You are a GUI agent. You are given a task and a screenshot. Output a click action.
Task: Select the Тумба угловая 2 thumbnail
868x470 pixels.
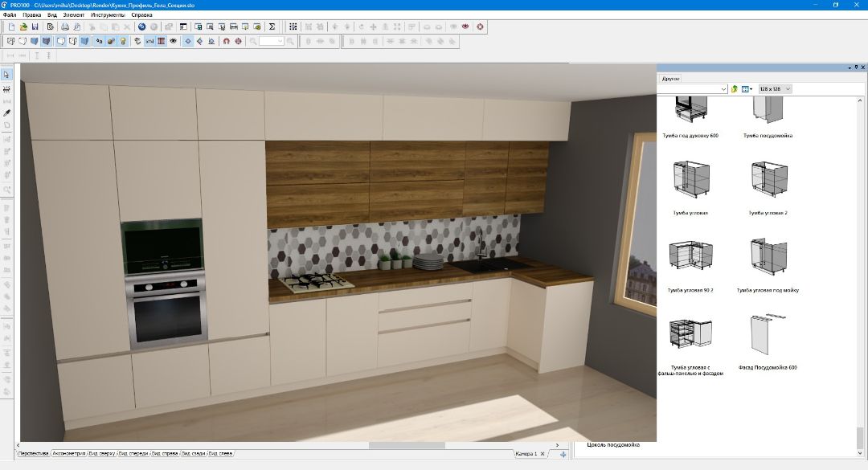pos(768,181)
